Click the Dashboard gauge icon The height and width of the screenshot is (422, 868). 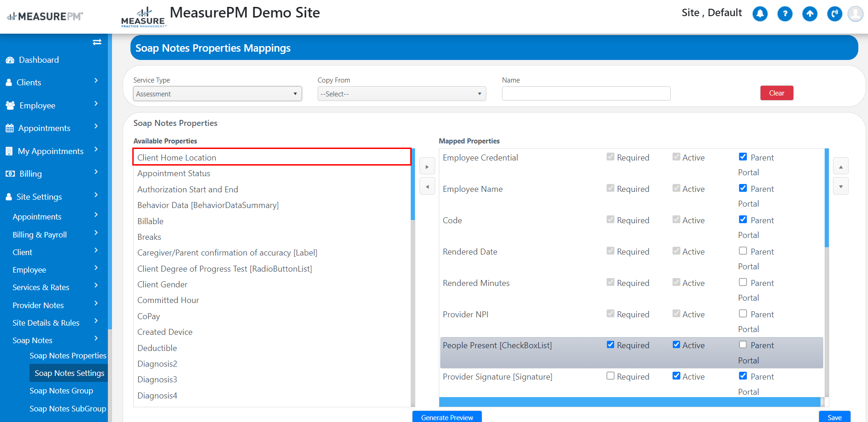(10, 60)
